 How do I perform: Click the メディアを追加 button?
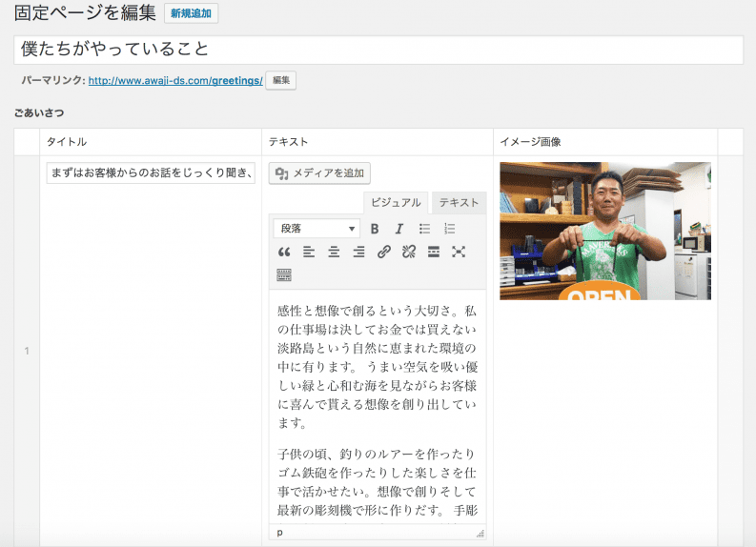319,173
